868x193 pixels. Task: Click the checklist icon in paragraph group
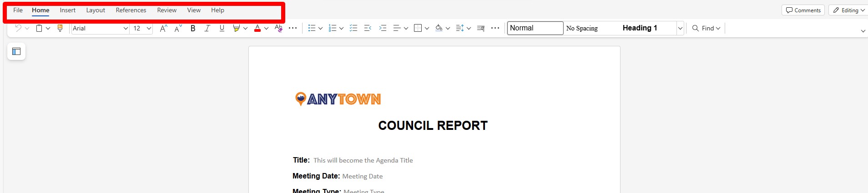tap(353, 28)
